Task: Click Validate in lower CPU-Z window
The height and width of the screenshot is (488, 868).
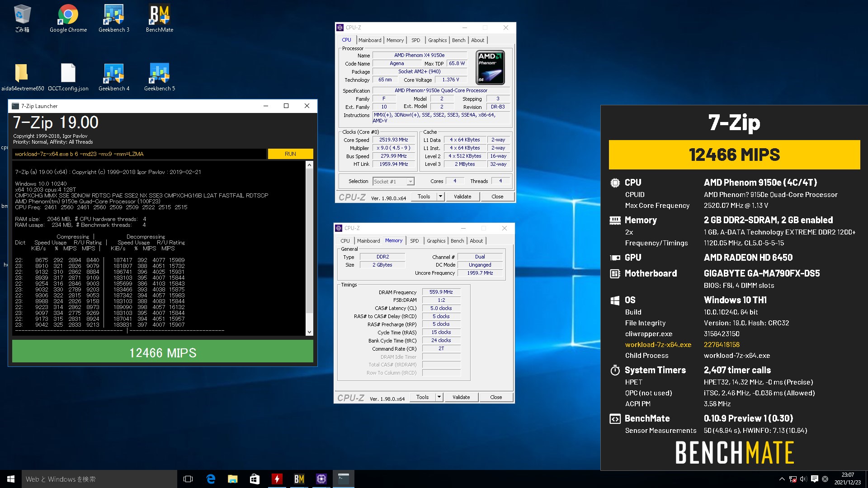Action: click(461, 397)
